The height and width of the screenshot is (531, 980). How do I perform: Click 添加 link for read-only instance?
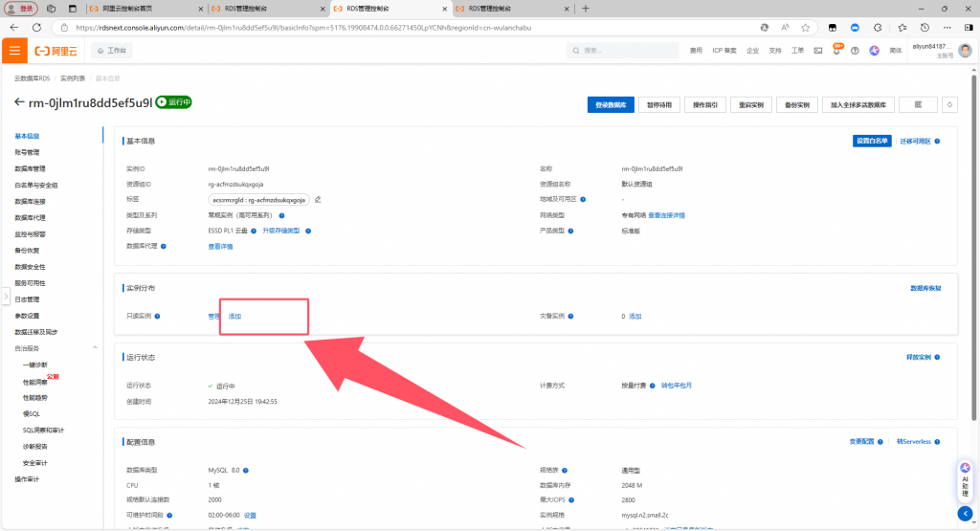pyautogui.click(x=234, y=316)
